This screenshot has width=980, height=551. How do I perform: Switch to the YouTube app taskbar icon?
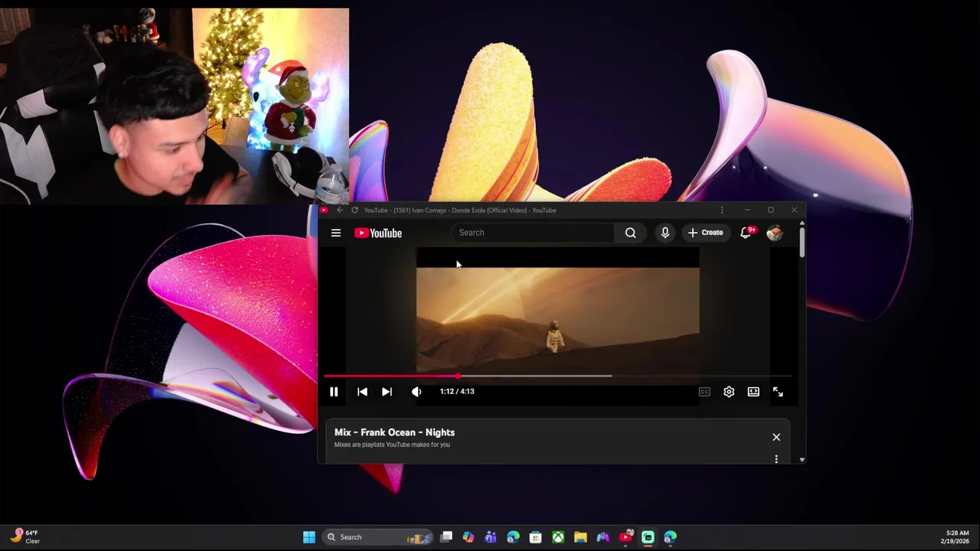(626, 537)
